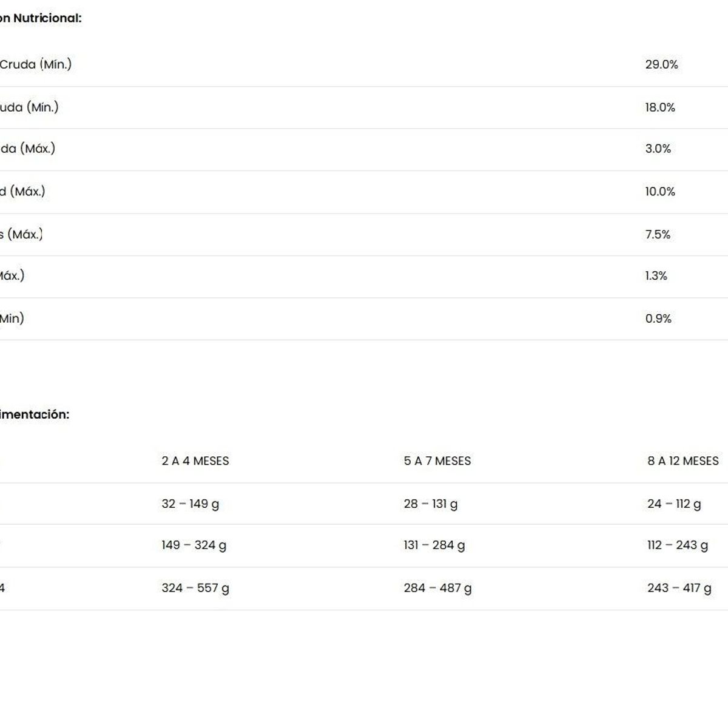Click the "8 A 12 MESES" column header
Viewport: 728px width, 728px height.
click(x=683, y=461)
